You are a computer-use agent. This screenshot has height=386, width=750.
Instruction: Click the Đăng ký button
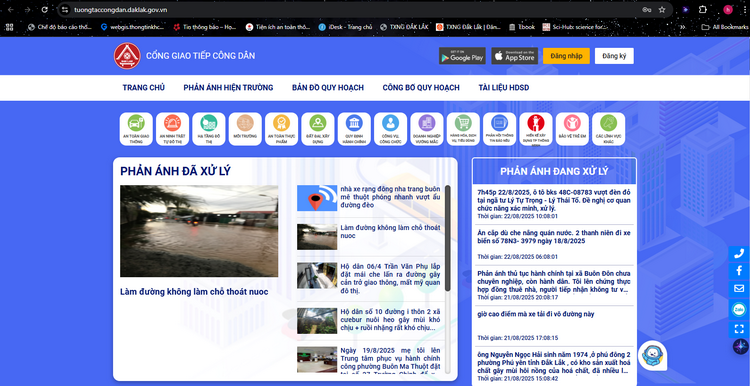pos(614,56)
